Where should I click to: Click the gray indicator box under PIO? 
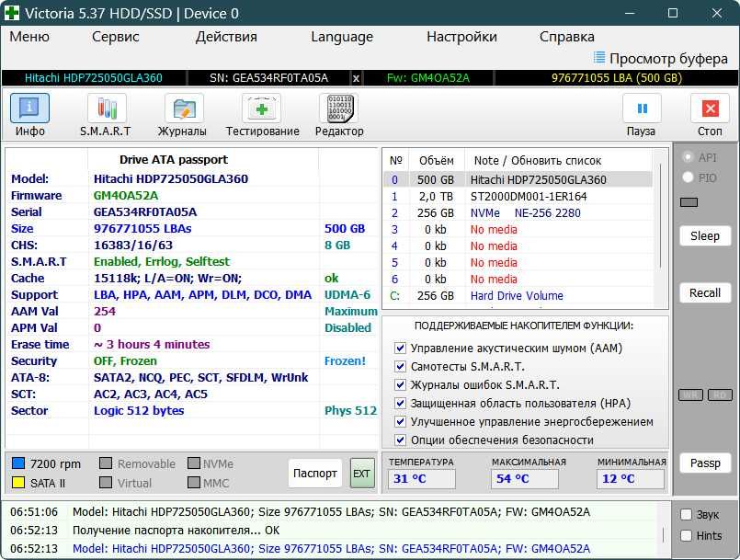coord(689,202)
